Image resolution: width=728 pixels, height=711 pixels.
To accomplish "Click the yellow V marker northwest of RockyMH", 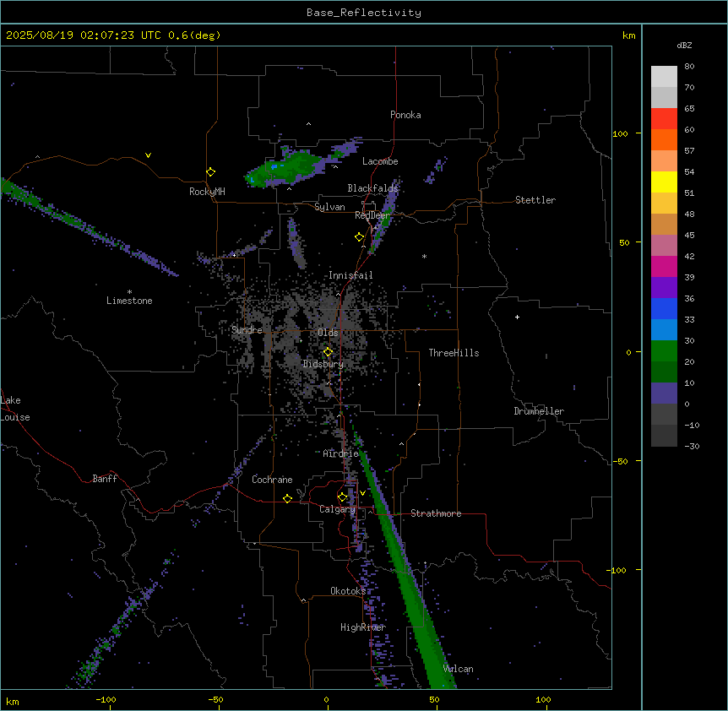I will click(148, 155).
